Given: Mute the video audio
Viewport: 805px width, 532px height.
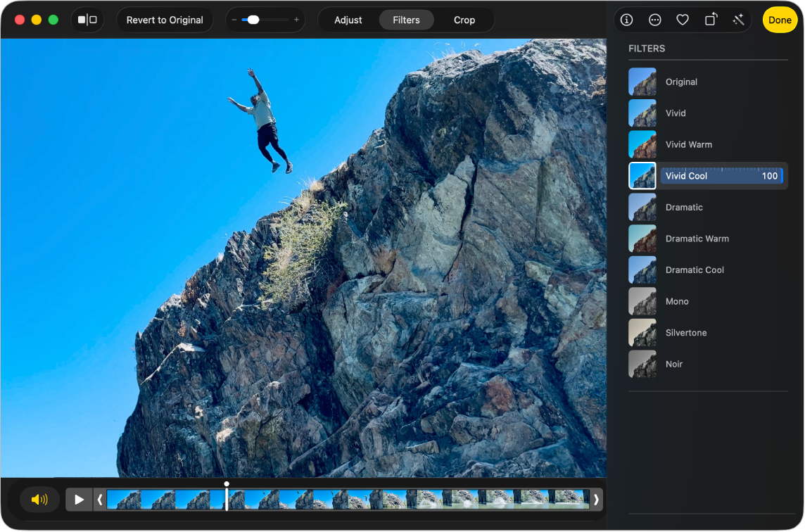Looking at the screenshot, I should click(39, 500).
